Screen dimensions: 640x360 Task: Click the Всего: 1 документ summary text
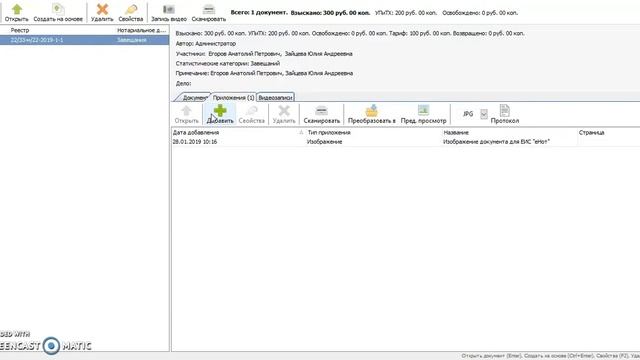click(259, 13)
